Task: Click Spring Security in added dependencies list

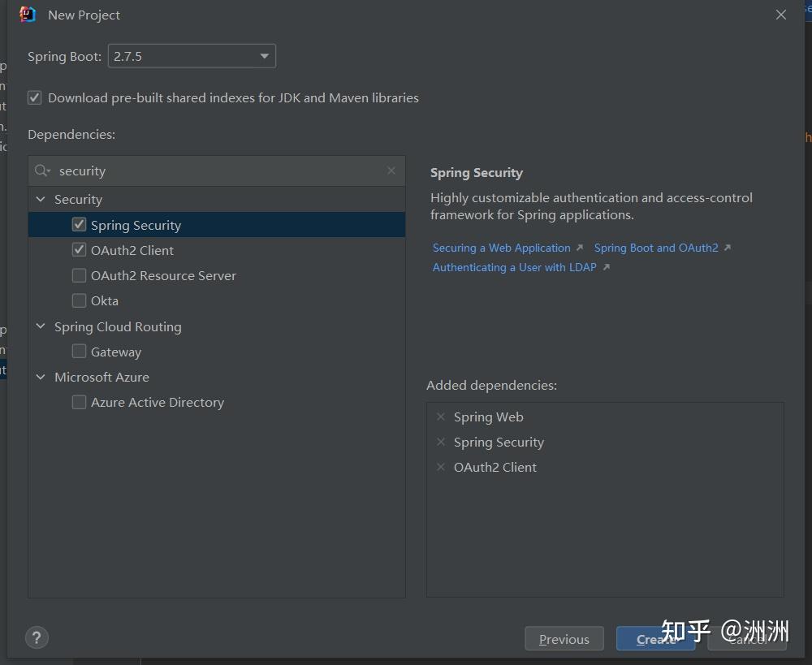Action: [499, 443]
